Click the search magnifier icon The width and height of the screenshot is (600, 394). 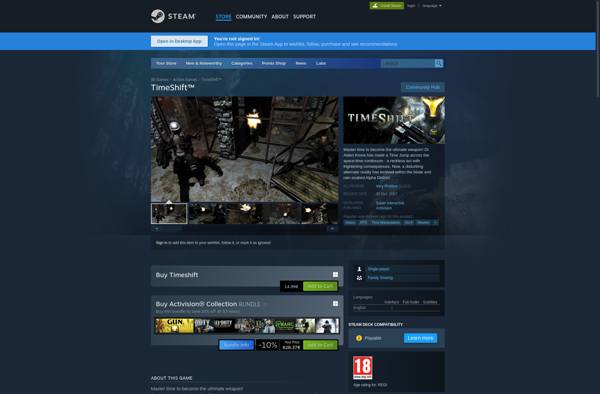coord(439,63)
